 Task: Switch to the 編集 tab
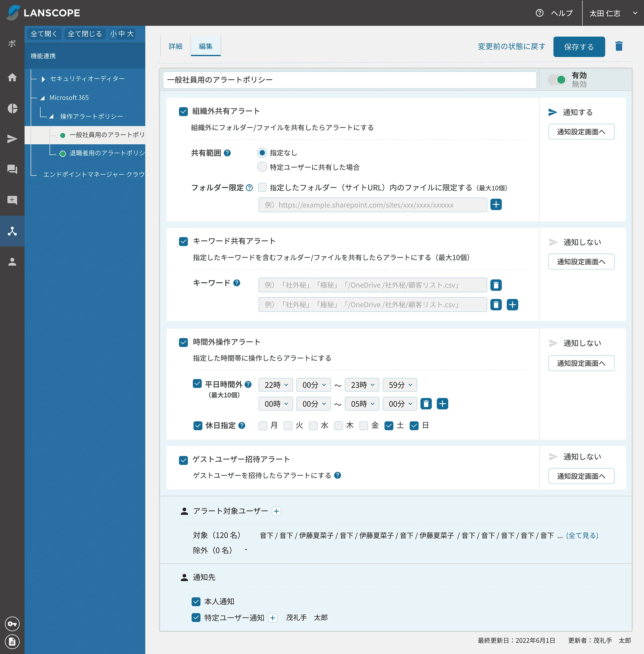point(205,46)
